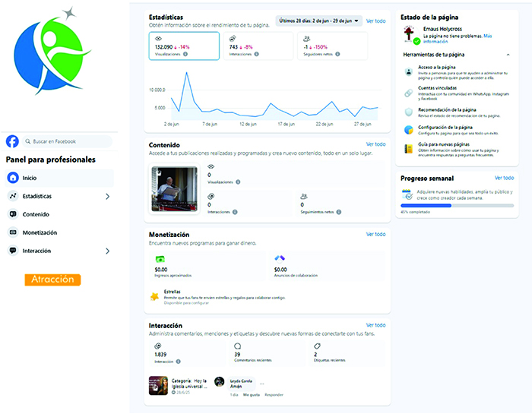Open the Inicio home icon in sidebar
This screenshot has width=532, height=417.
coord(13,178)
